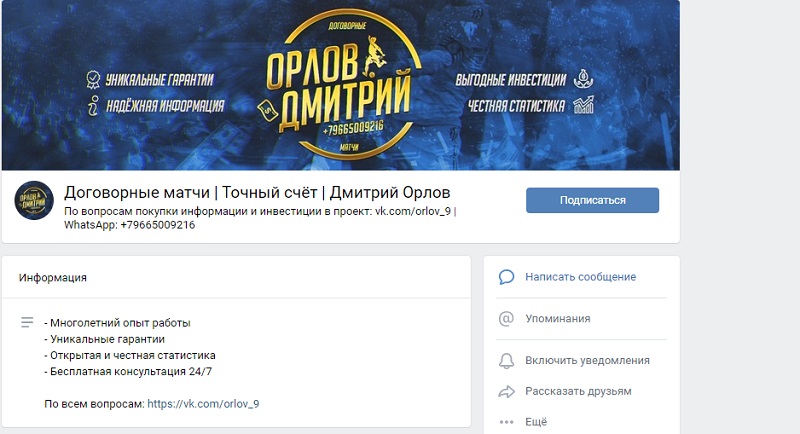This screenshot has height=434, width=800.
Task: Click the share arrow icon
Action: click(506, 392)
